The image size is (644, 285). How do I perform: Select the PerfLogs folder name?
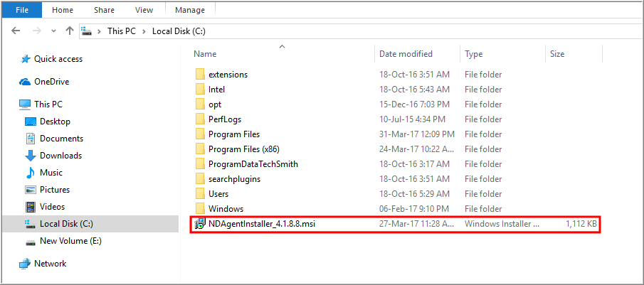(225, 119)
